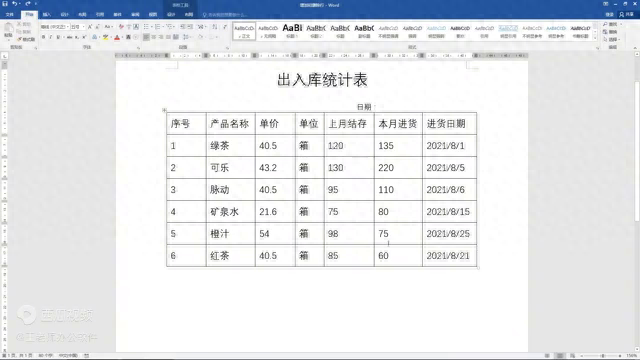Apply the 正文 Normal style

[244, 31]
